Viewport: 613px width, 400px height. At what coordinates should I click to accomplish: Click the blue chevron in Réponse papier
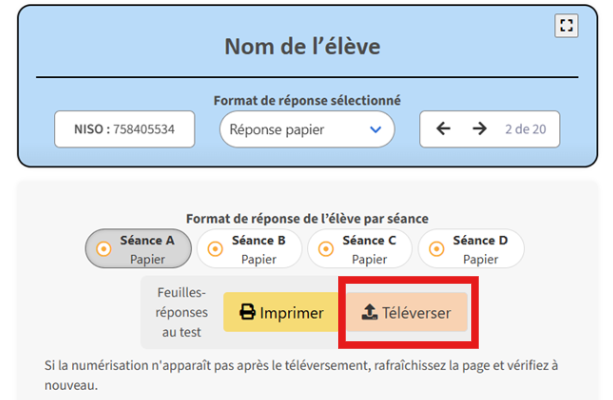pyautogui.click(x=376, y=129)
